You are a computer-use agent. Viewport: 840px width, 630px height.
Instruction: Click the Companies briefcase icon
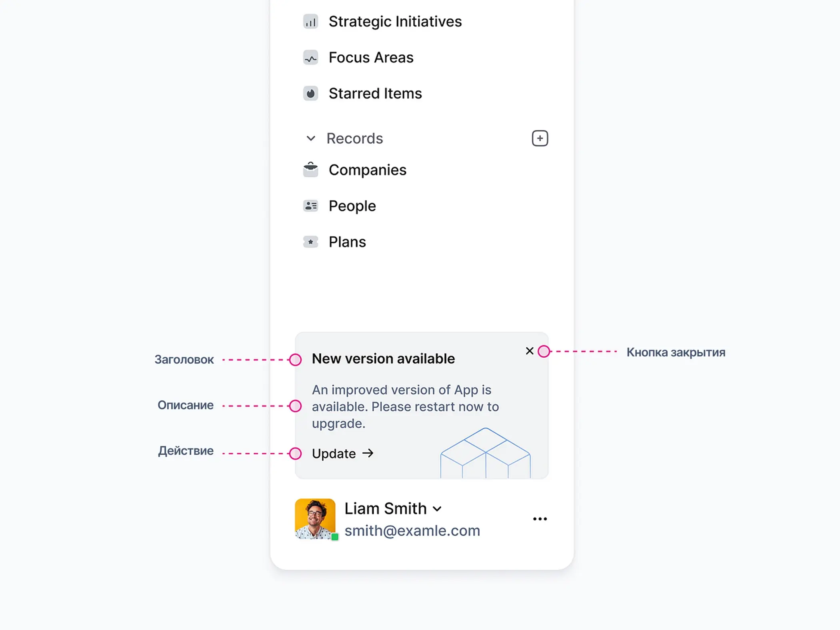(x=310, y=170)
